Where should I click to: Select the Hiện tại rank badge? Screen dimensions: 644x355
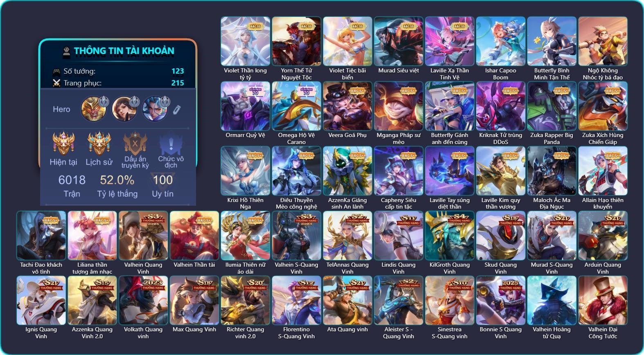[x=63, y=144]
